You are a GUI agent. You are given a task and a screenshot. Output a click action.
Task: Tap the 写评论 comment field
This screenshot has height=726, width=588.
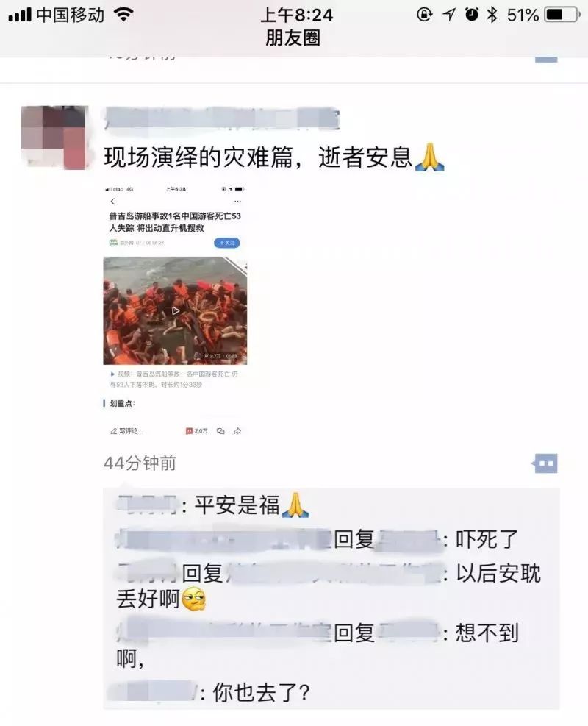(x=126, y=431)
